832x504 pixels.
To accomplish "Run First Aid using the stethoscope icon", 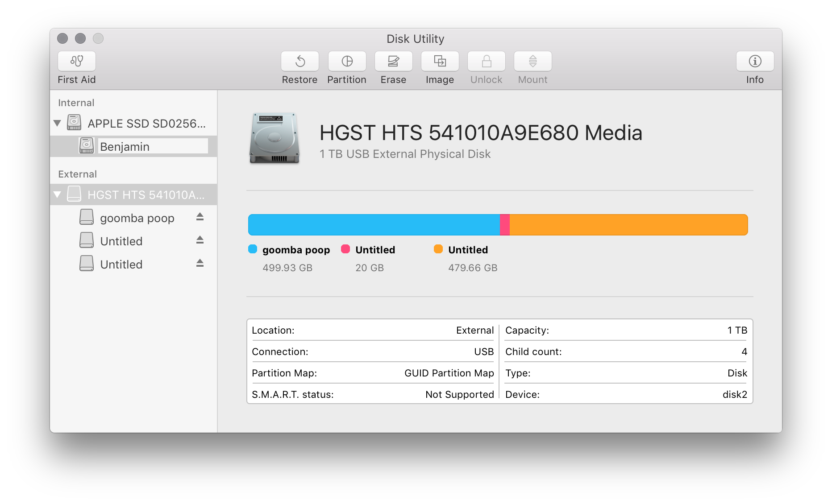I will (77, 61).
